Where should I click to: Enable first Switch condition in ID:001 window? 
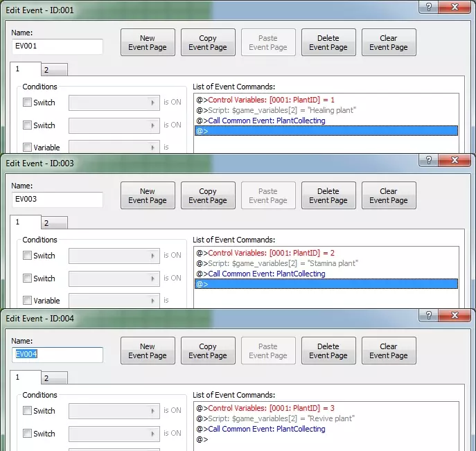[x=27, y=103]
